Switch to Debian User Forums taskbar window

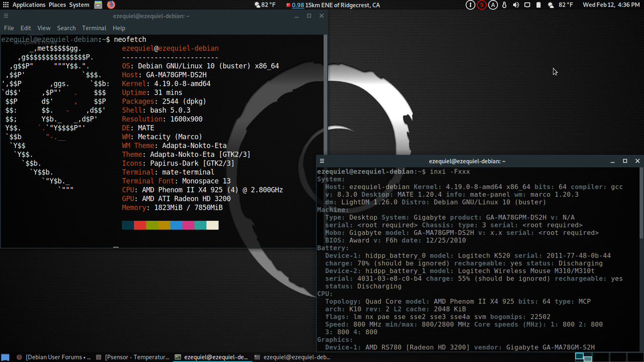[x=53, y=357]
